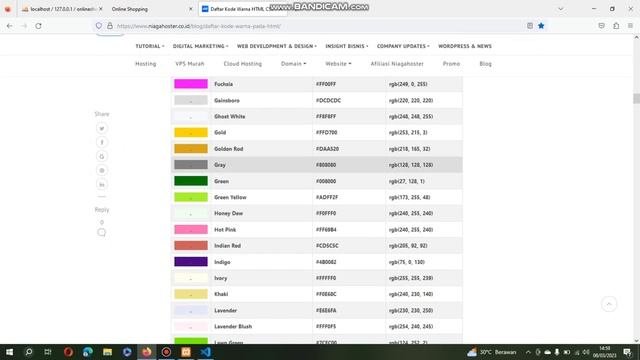Select hex code #808080 in Gray row
The height and width of the screenshot is (360, 640).
(326, 165)
